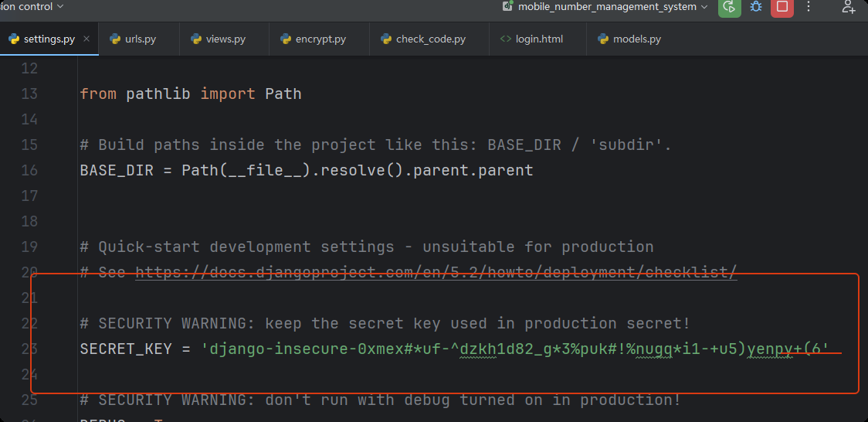
Task: Toggle breakpoint at line number 16
Action: (x=29, y=170)
